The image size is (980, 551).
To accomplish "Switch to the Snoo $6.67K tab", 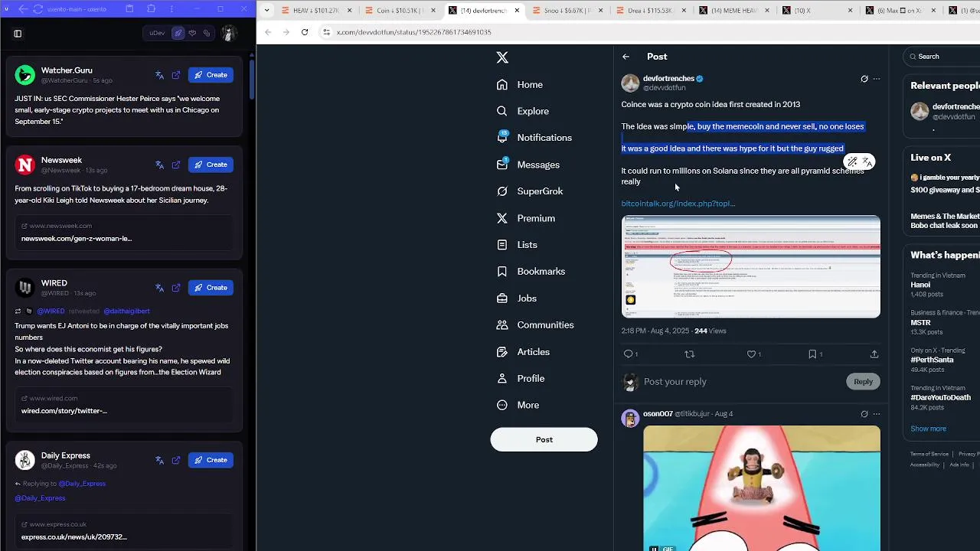I will pos(567,11).
